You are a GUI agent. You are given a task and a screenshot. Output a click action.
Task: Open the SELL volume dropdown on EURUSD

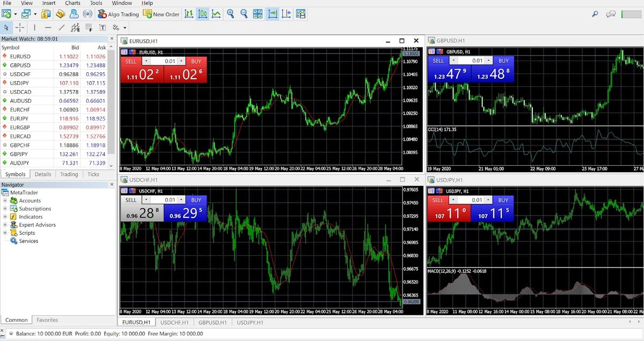point(146,61)
